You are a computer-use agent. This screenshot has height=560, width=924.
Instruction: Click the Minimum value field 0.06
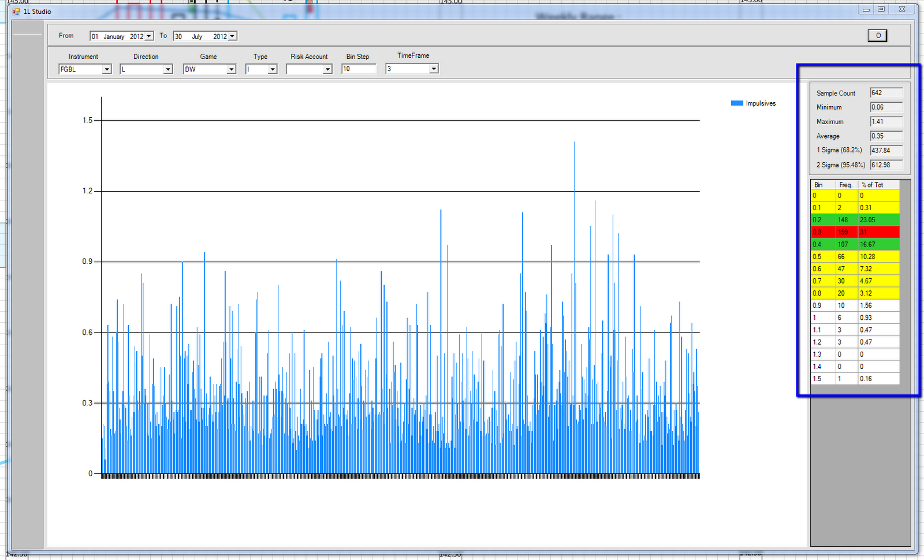coord(886,107)
